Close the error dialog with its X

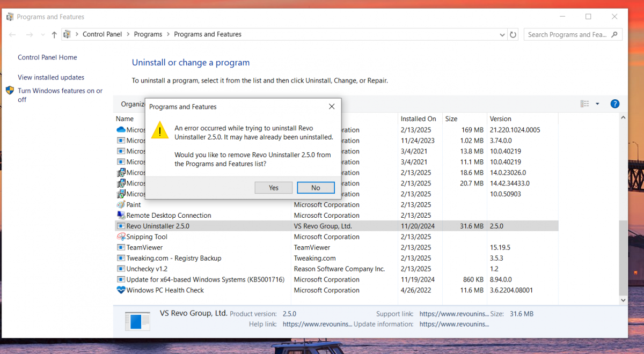click(332, 107)
